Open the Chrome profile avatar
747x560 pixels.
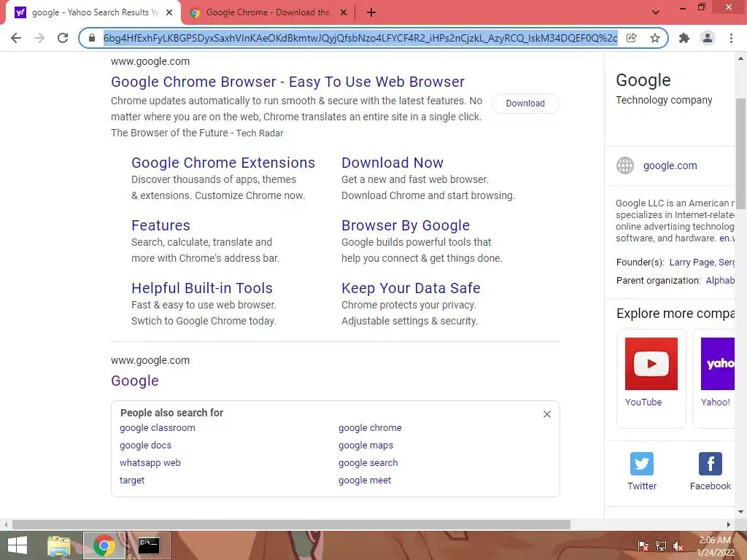708,38
